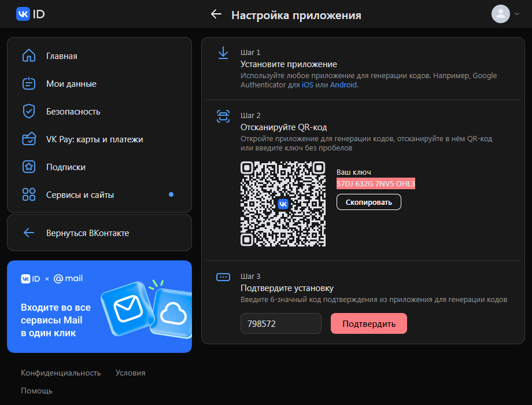Viewport: 532px width, 405px height.
Task: Open the Условия link
Action: [130, 373]
